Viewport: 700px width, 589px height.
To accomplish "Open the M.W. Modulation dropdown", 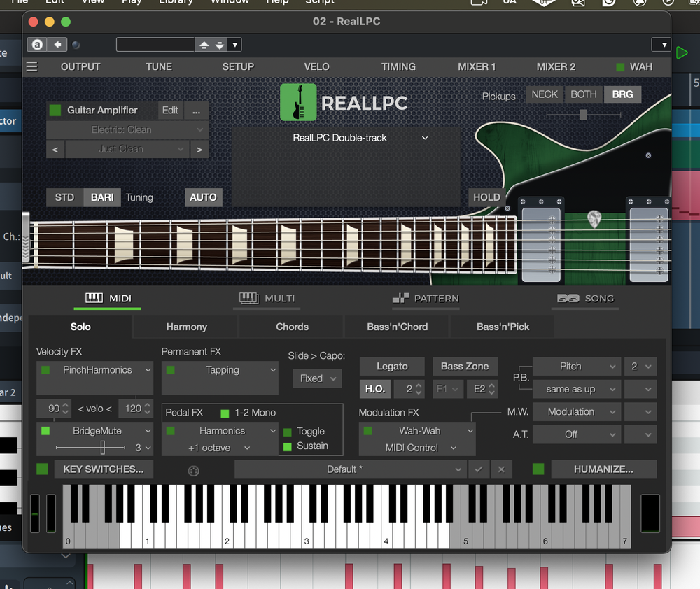I will coord(576,412).
